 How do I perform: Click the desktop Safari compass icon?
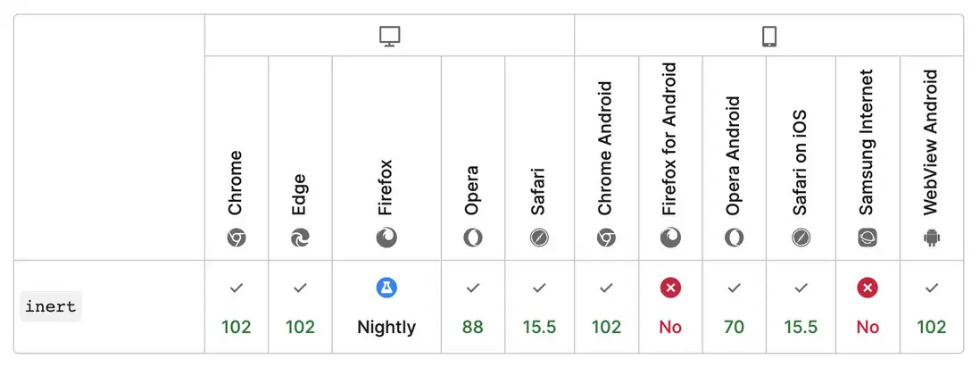coord(539,238)
